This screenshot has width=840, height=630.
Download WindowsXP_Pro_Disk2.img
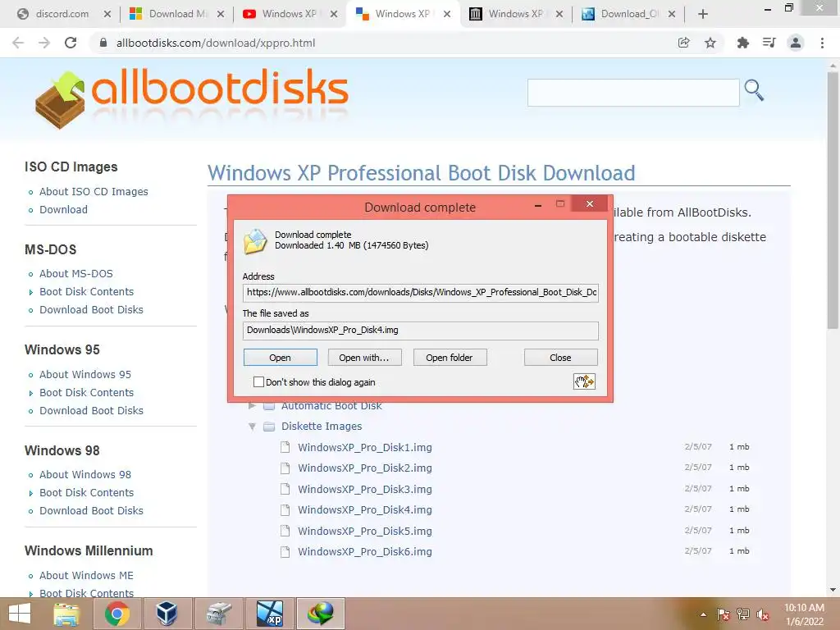click(x=365, y=468)
